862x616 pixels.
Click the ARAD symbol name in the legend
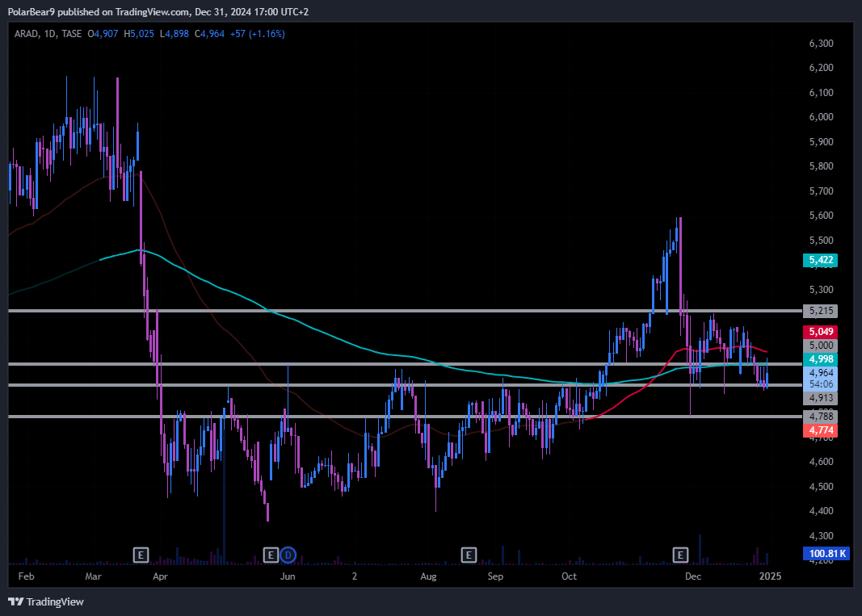click(x=27, y=34)
